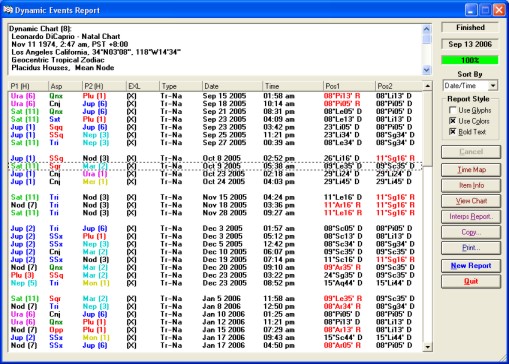Screen dimensions: 509x364
Task: Click the Pos2 column header
Action: [x=399, y=86]
